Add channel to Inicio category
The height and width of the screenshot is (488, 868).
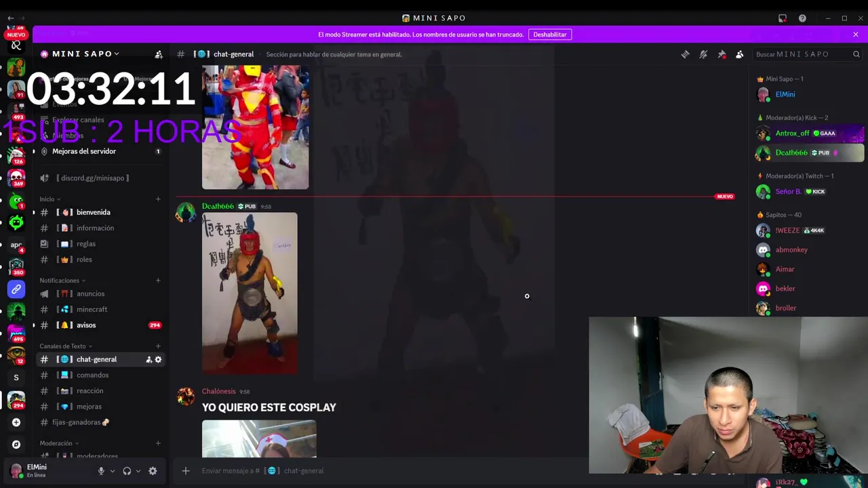tap(158, 199)
